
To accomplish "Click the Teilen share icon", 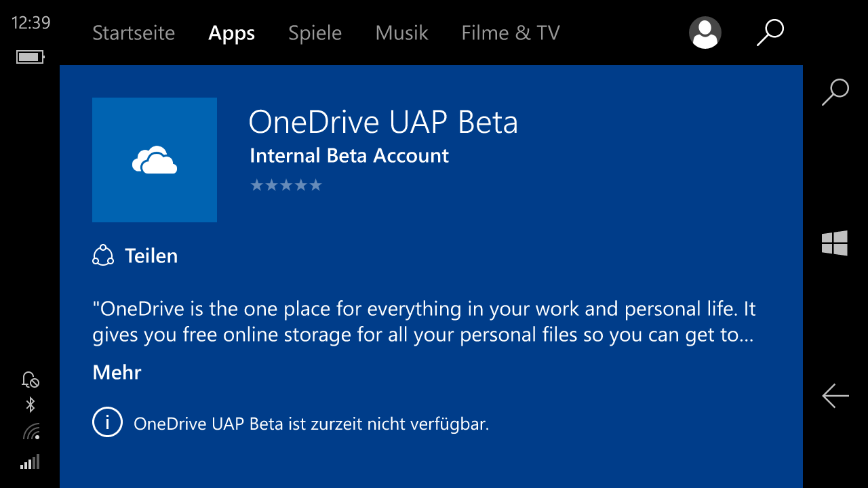I will tap(103, 256).
